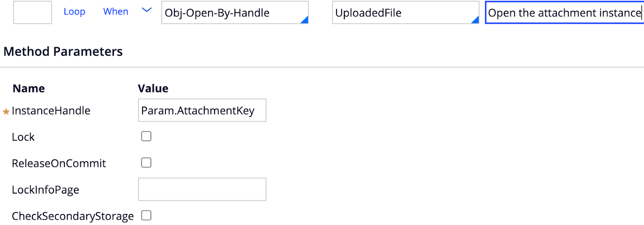
Task: Open the UploadedFile step page autocomplete triangle
Action: tap(475, 20)
